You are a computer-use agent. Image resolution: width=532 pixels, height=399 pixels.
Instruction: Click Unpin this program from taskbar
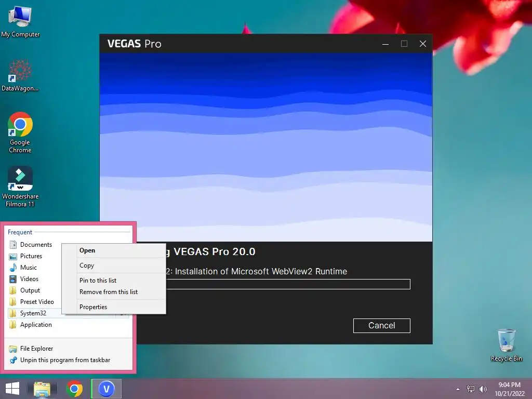[x=68, y=360]
